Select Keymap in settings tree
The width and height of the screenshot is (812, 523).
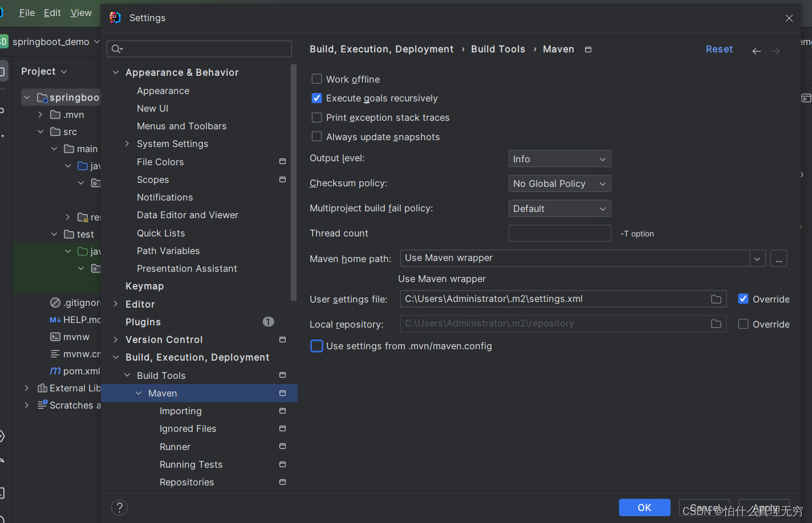[144, 286]
